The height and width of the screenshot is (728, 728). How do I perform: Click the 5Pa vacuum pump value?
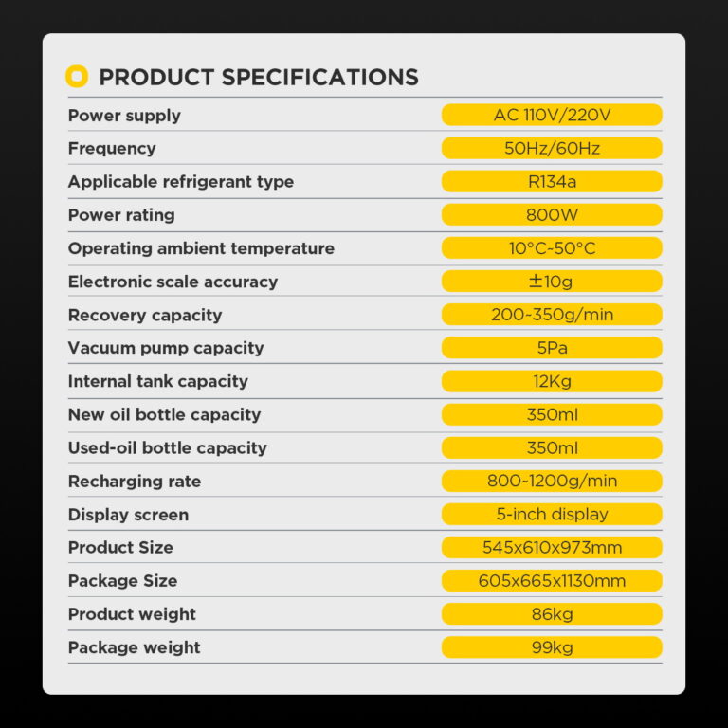coord(552,348)
